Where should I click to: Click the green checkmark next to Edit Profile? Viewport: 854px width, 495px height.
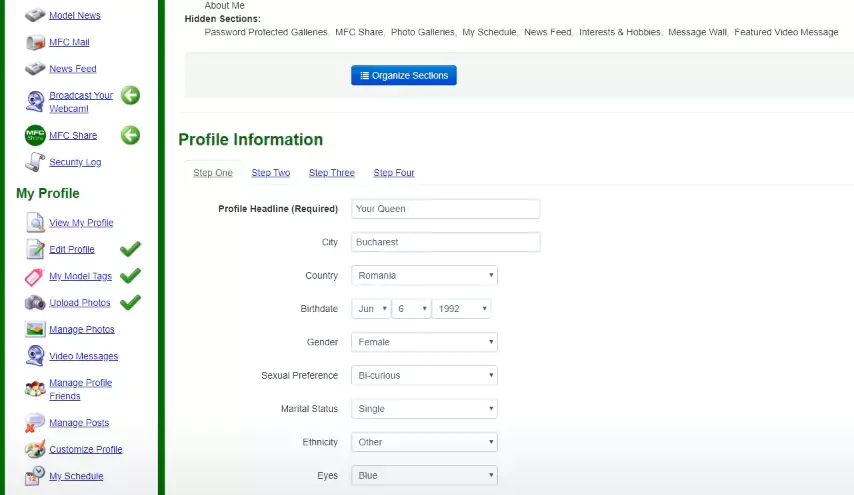(130, 249)
